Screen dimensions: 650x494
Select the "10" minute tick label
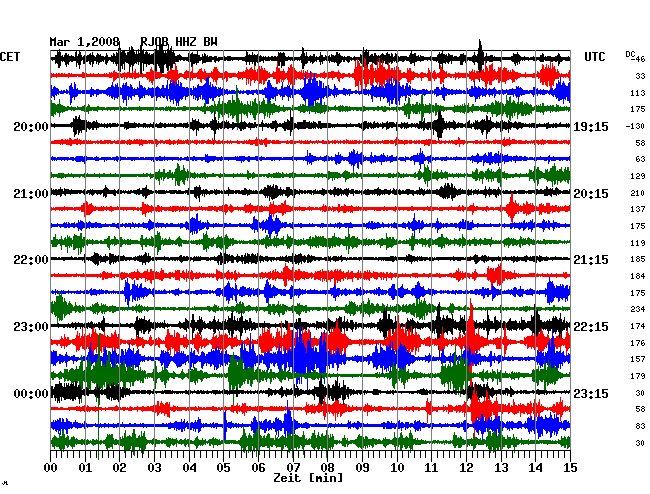point(397,467)
